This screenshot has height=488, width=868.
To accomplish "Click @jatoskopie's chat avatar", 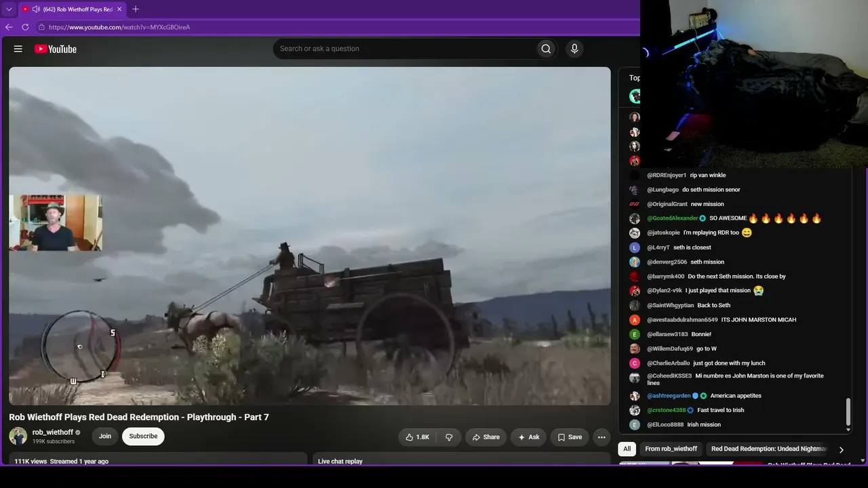I will point(635,233).
